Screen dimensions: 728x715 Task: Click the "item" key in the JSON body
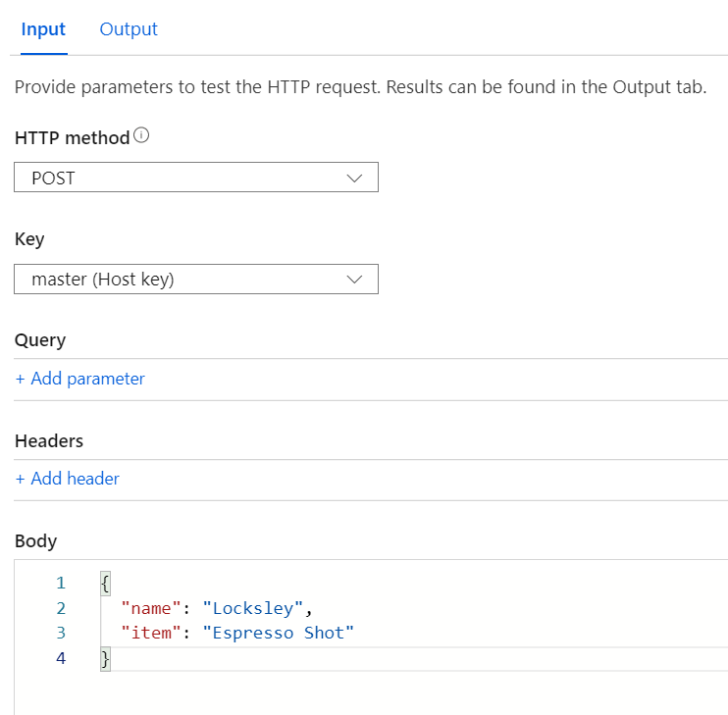(145, 633)
